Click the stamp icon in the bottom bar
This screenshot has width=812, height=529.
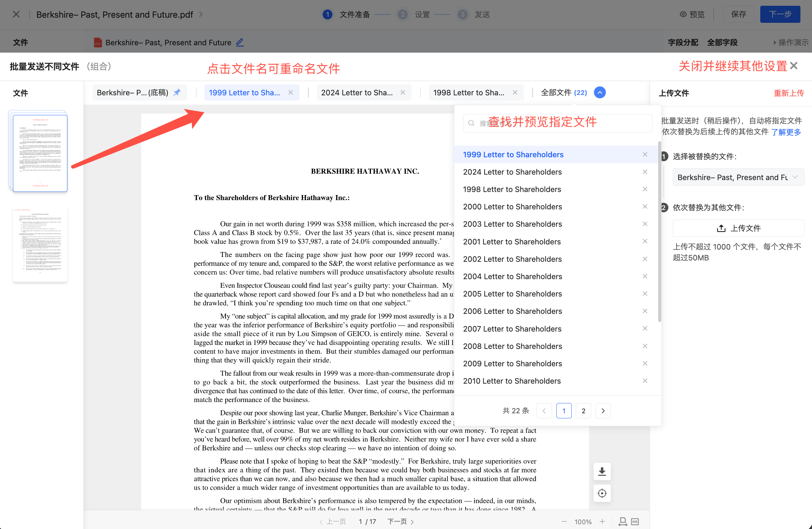[622, 521]
